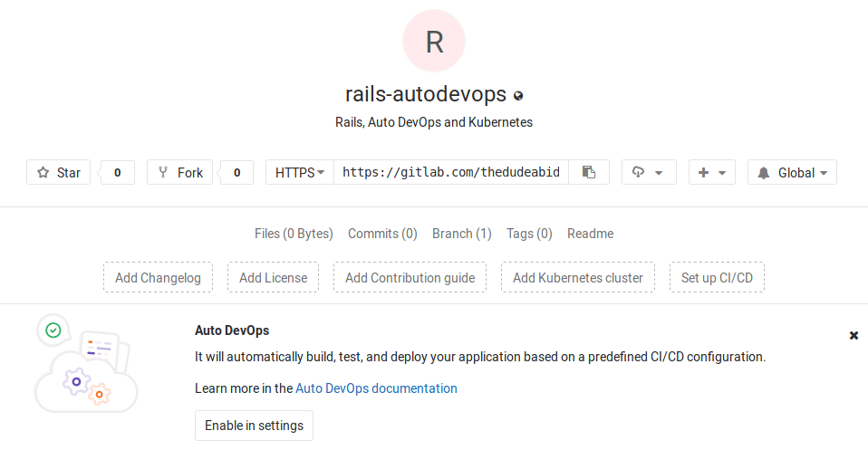Click the public visibility globe icon

(x=518, y=95)
